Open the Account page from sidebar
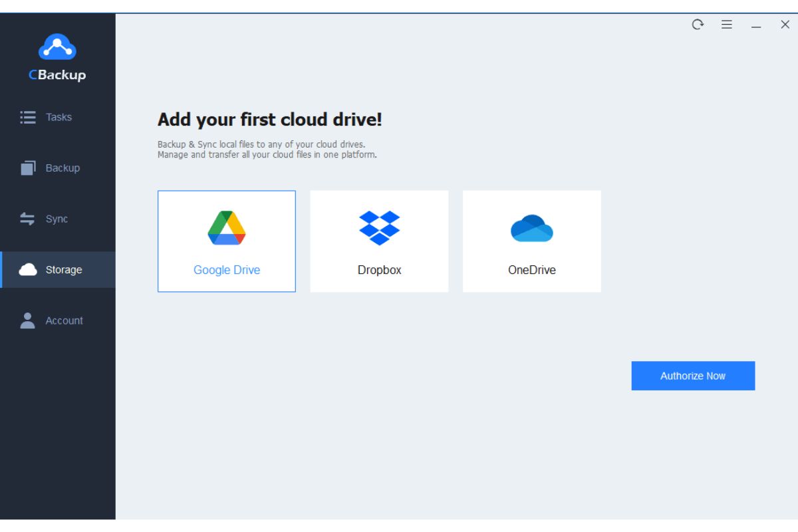 [x=58, y=321]
